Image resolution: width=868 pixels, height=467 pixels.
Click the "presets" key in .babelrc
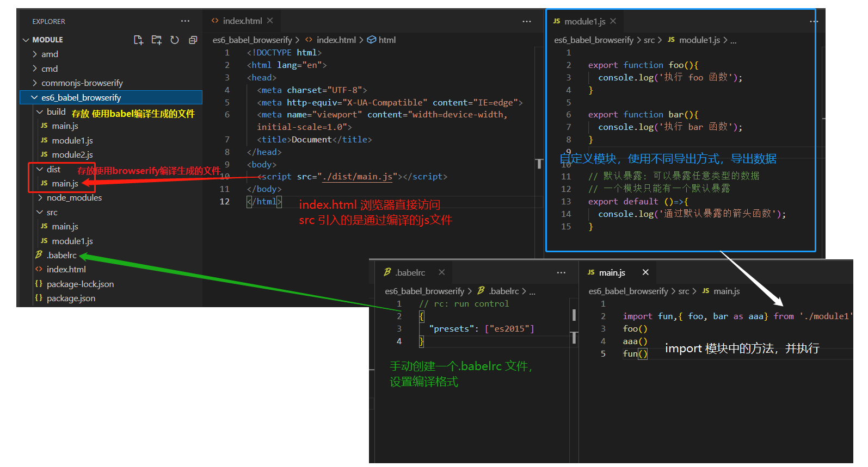453,328
